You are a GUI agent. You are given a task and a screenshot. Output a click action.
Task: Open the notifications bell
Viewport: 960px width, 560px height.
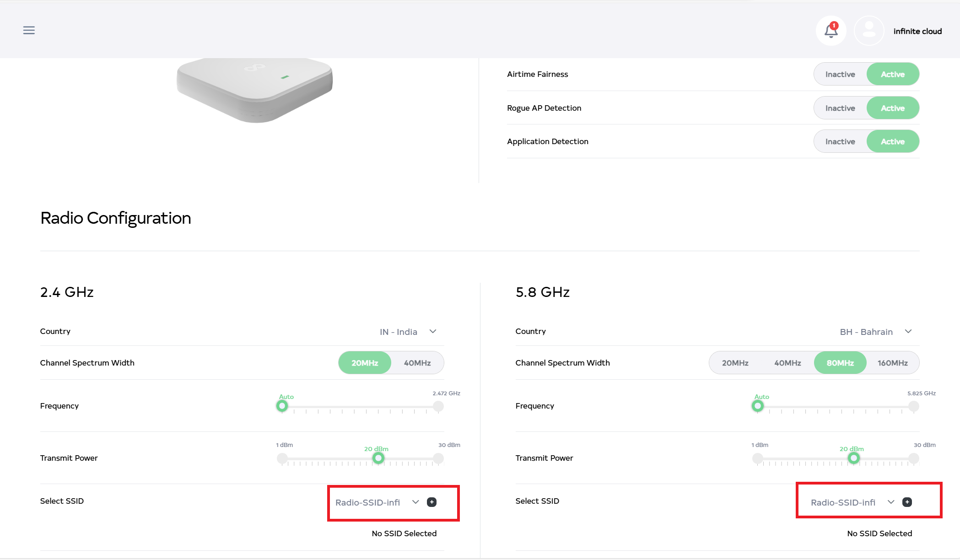tap(831, 31)
